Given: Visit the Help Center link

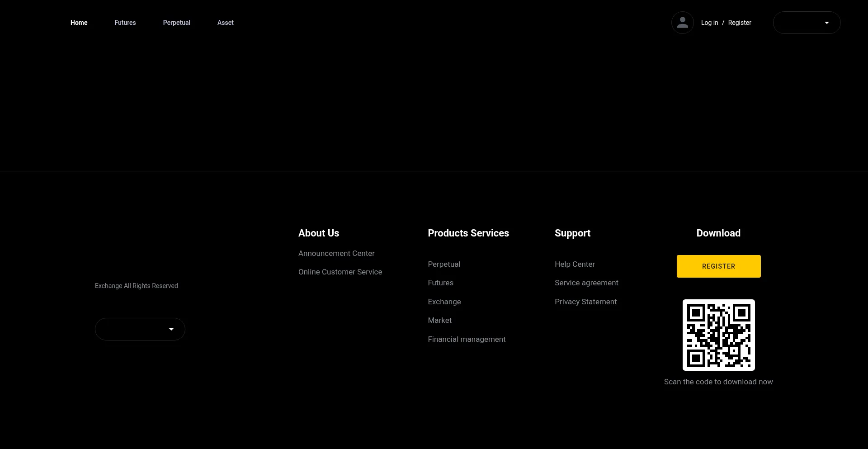Looking at the screenshot, I should point(575,265).
